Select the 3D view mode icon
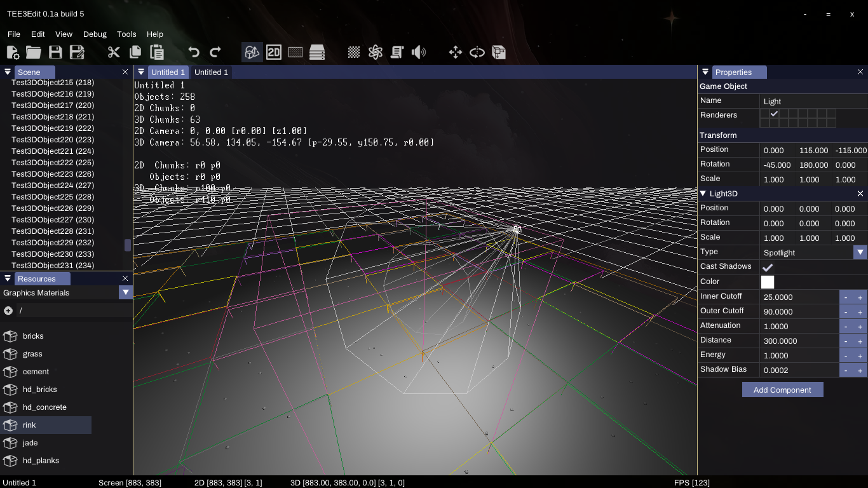The width and height of the screenshot is (868, 488). point(252,53)
